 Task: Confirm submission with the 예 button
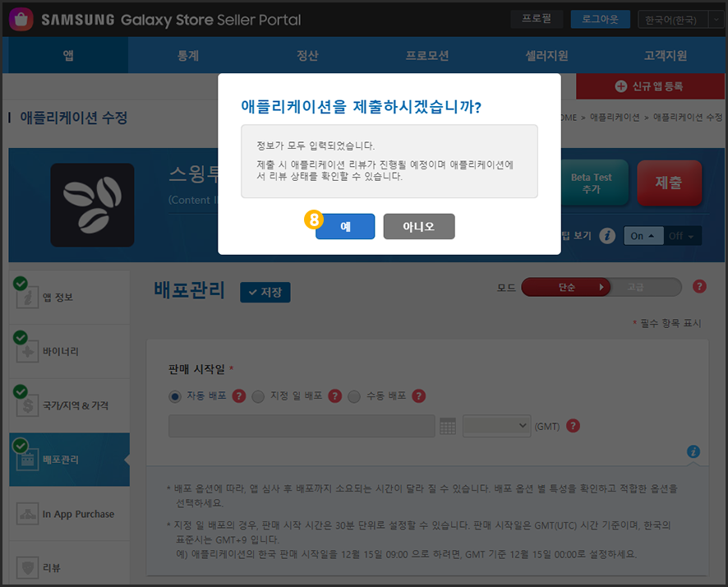coord(345,226)
